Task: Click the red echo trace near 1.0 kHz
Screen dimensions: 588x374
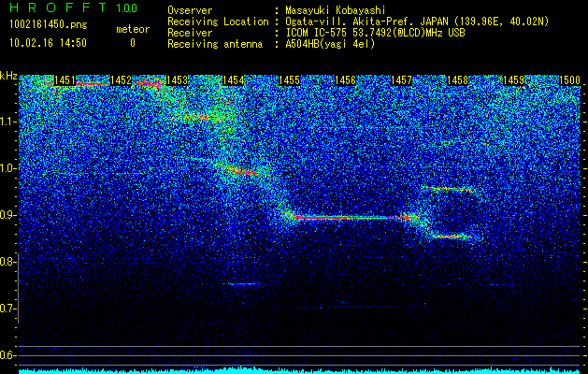Action: point(240,171)
